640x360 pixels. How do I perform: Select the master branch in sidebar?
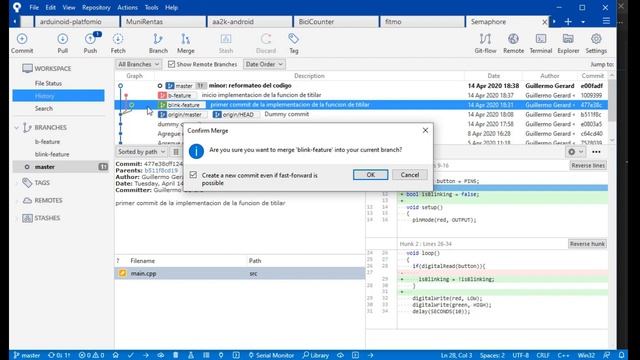pyautogui.click(x=61, y=167)
